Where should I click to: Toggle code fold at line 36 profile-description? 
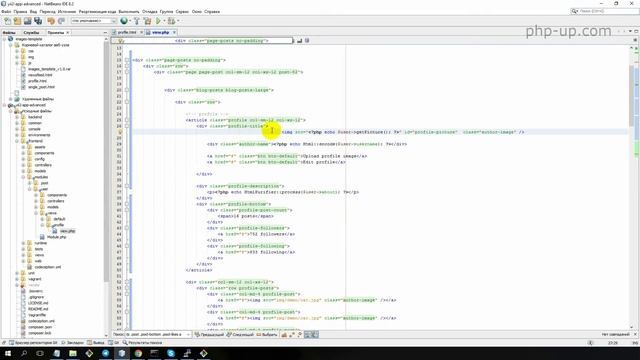coord(127,186)
